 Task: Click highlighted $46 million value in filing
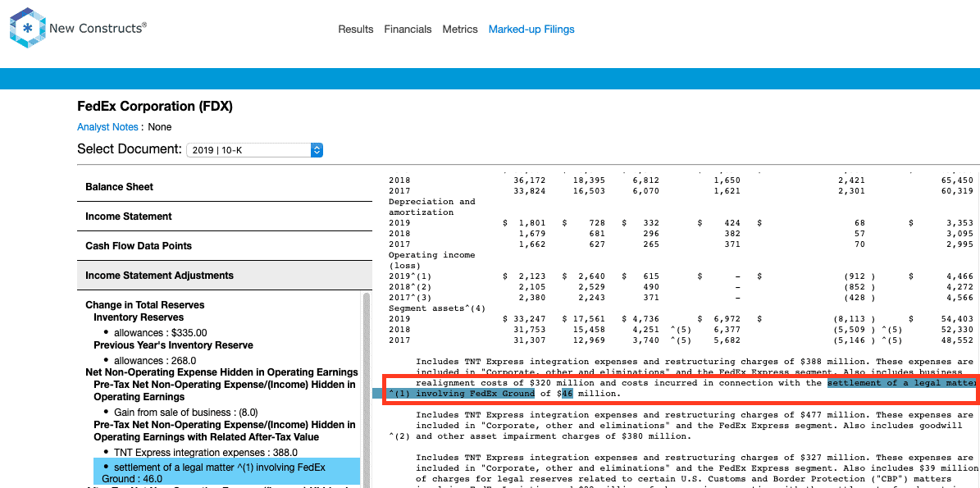[x=567, y=394]
